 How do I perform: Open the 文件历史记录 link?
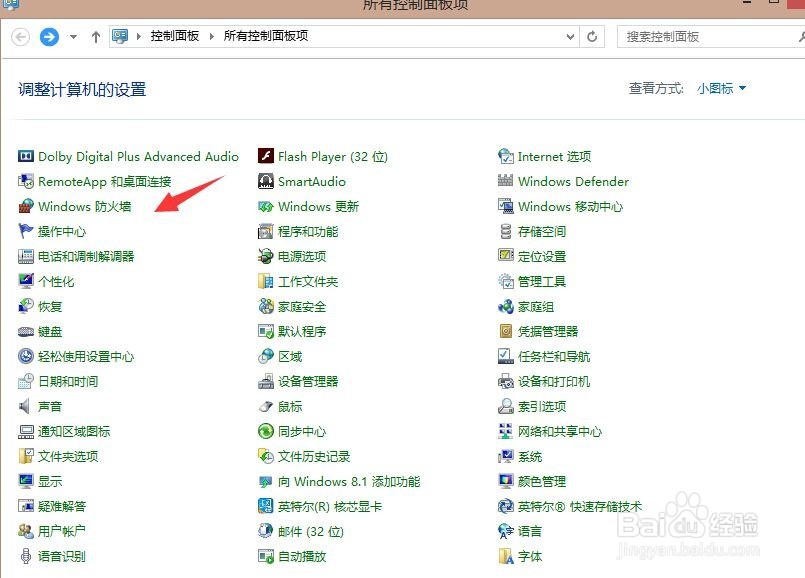coord(314,456)
